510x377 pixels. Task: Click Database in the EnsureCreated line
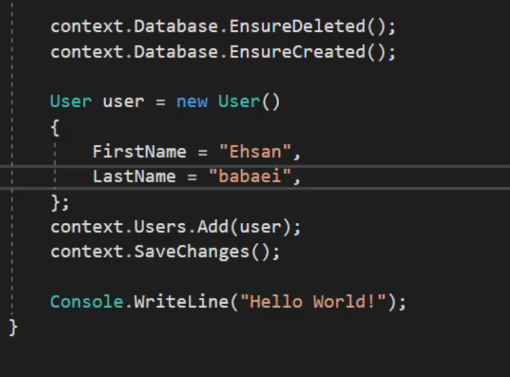click(x=176, y=52)
